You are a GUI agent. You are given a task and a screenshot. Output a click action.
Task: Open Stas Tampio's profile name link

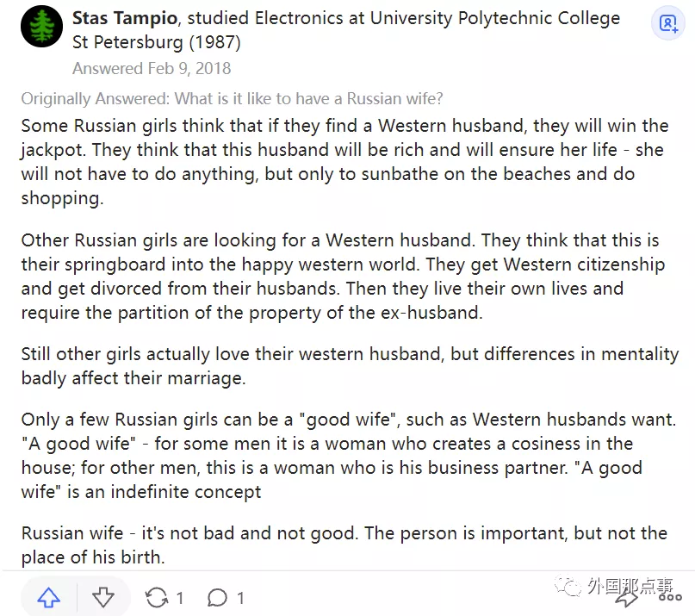pos(126,18)
